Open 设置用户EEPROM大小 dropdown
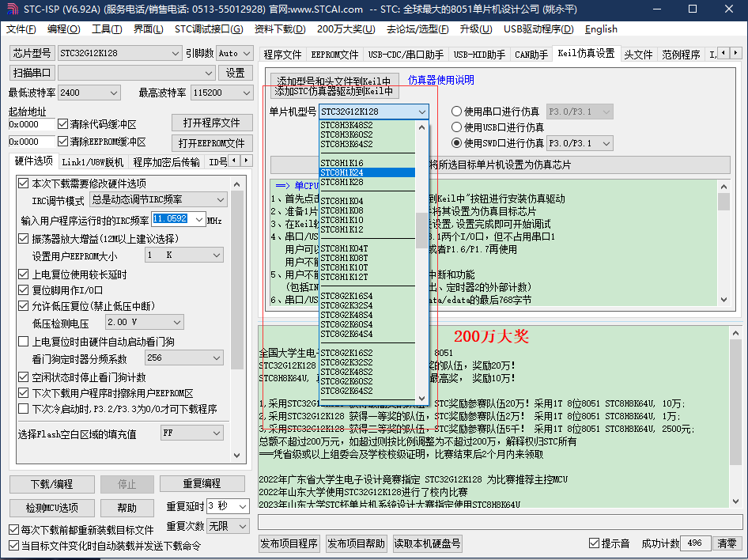 tap(183, 255)
